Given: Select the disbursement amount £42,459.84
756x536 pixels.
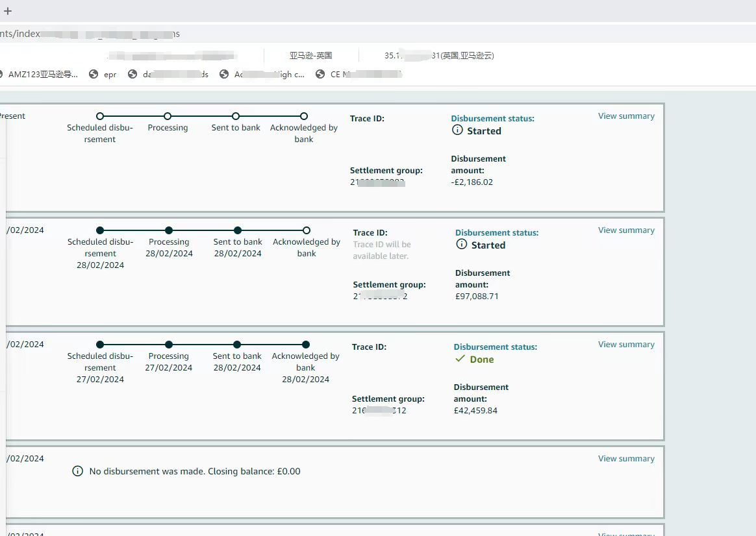Looking at the screenshot, I should click(x=475, y=410).
